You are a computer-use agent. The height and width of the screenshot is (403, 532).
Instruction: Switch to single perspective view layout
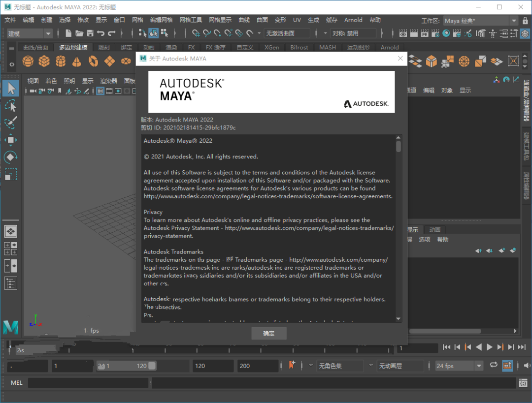[11, 231]
